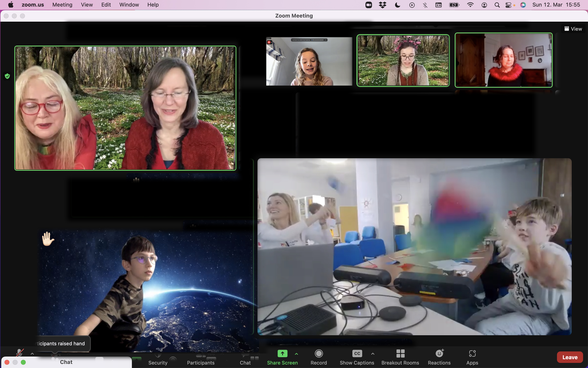Open the View menu in menu bar
This screenshot has height=368, width=588.
pyautogui.click(x=87, y=5)
